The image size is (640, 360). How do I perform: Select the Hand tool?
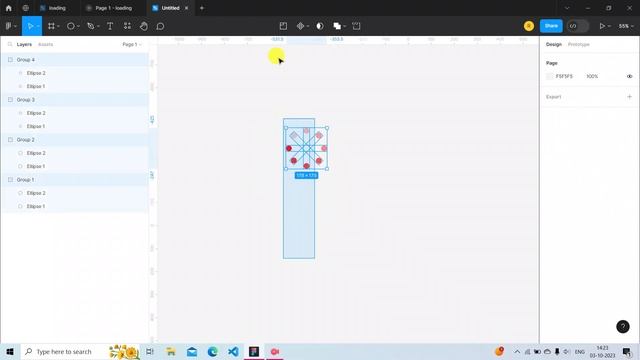144,26
